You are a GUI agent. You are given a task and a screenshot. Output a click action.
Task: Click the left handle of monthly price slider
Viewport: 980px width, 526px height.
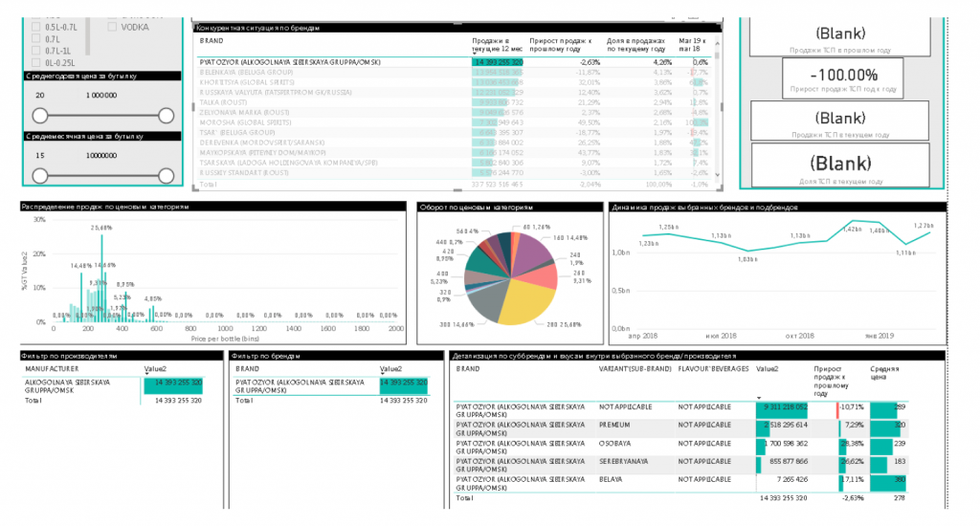(40, 176)
